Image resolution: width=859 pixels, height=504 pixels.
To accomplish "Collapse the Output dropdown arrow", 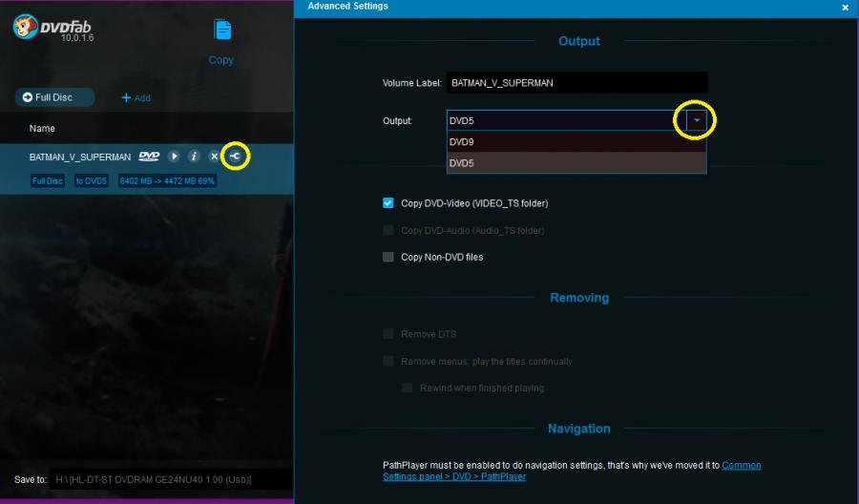I will [x=697, y=120].
